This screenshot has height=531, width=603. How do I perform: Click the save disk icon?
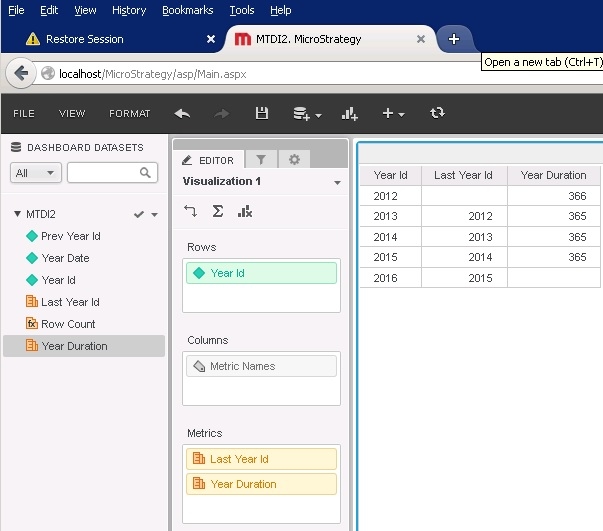click(262, 113)
